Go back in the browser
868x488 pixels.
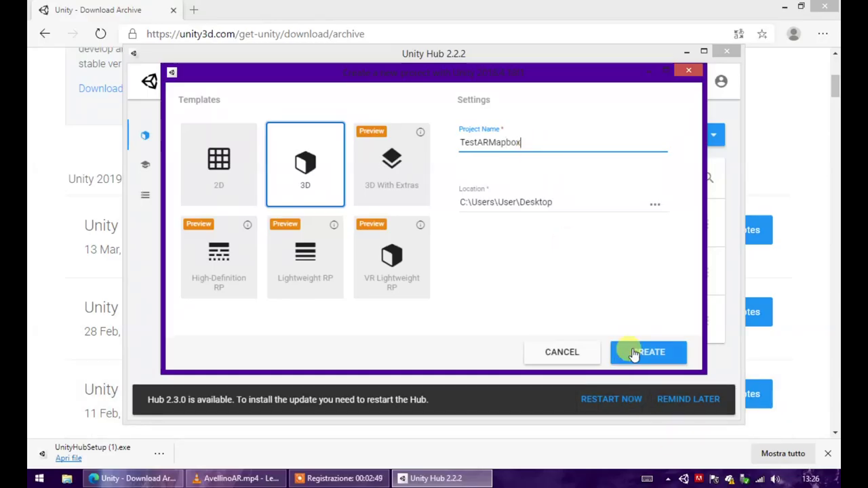(x=45, y=34)
